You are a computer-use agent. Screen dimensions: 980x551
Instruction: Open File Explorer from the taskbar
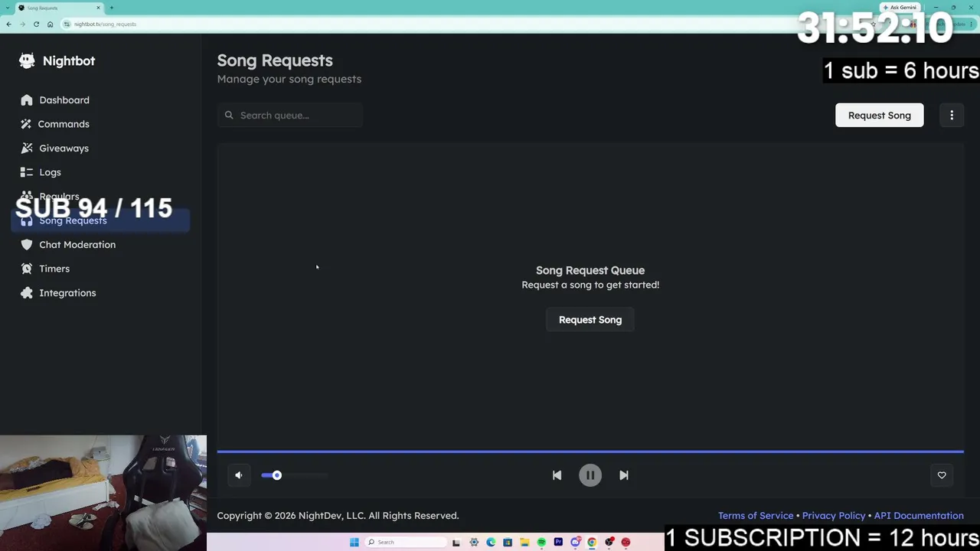click(x=524, y=543)
